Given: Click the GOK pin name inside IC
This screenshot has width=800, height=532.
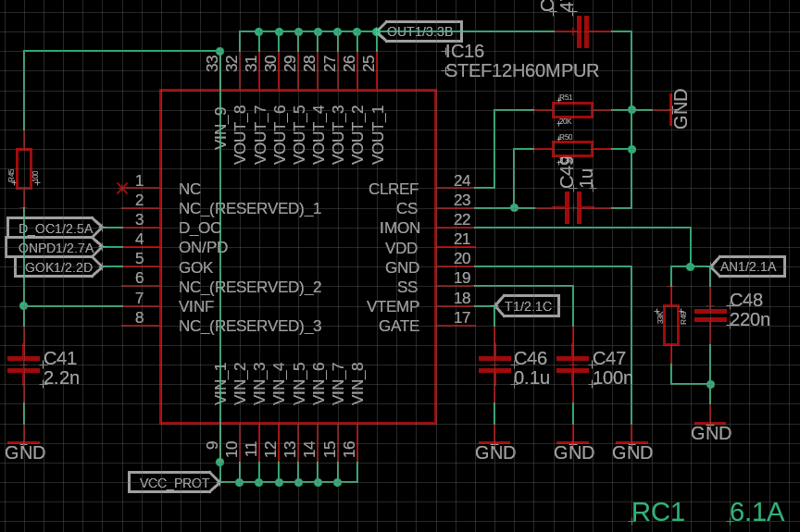Looking at the screenshot, I should (x=195, y=267).
